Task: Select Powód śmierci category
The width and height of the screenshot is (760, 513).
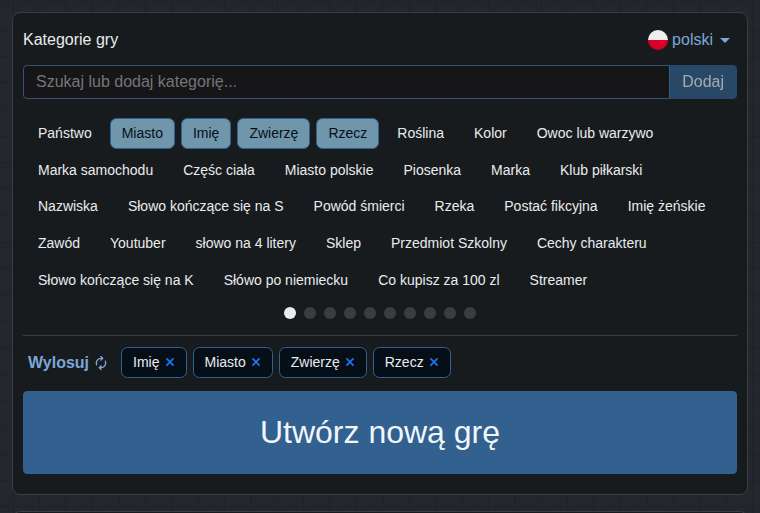Action: 359,207
